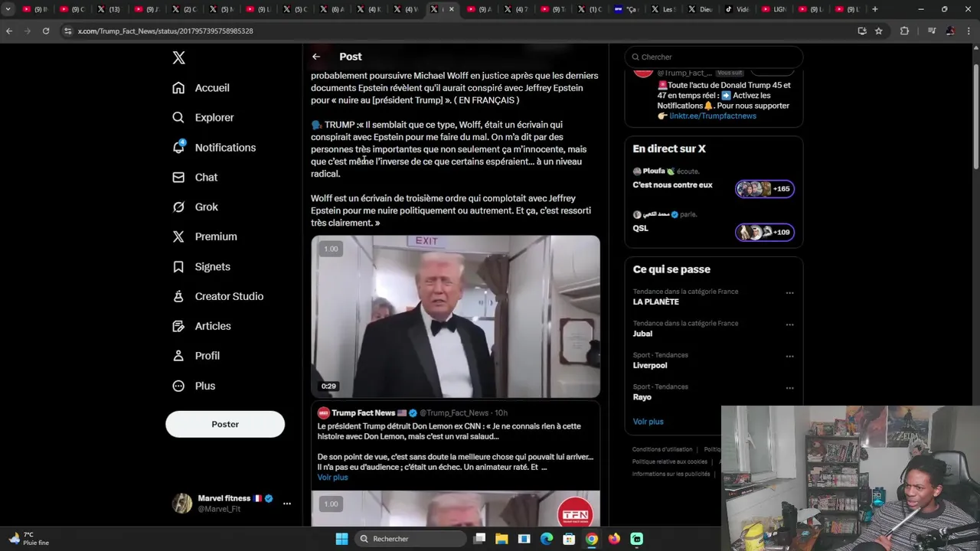Screen dimensions: 980x551
Task: Open account menu dots beside Marvel fitness
Action: pos(287,504)
